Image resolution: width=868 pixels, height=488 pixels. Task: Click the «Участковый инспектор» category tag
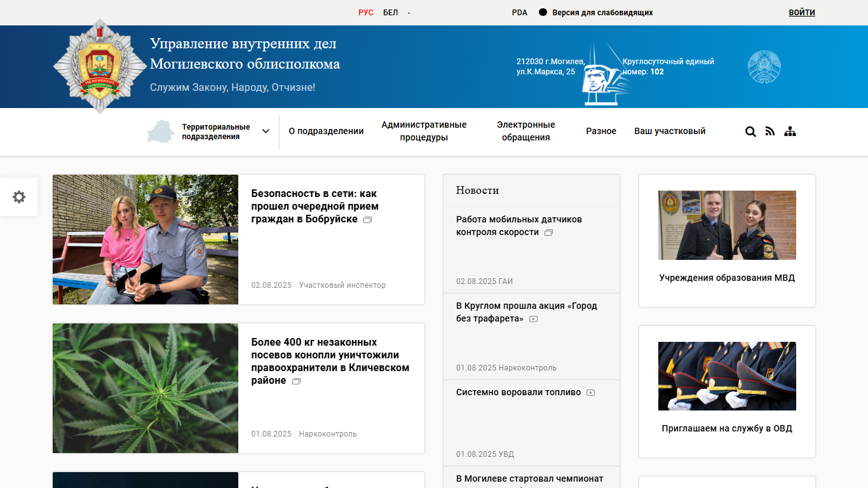click(x=342, y=285)
